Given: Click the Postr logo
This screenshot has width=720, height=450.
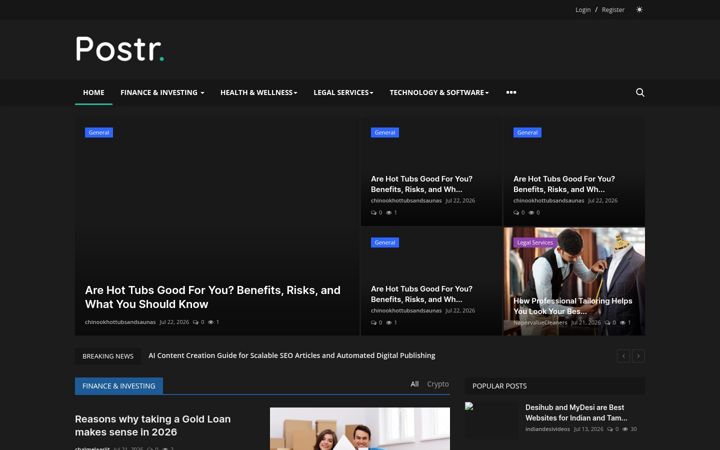Looking at the screenshot, I should [x=120, y=49].
